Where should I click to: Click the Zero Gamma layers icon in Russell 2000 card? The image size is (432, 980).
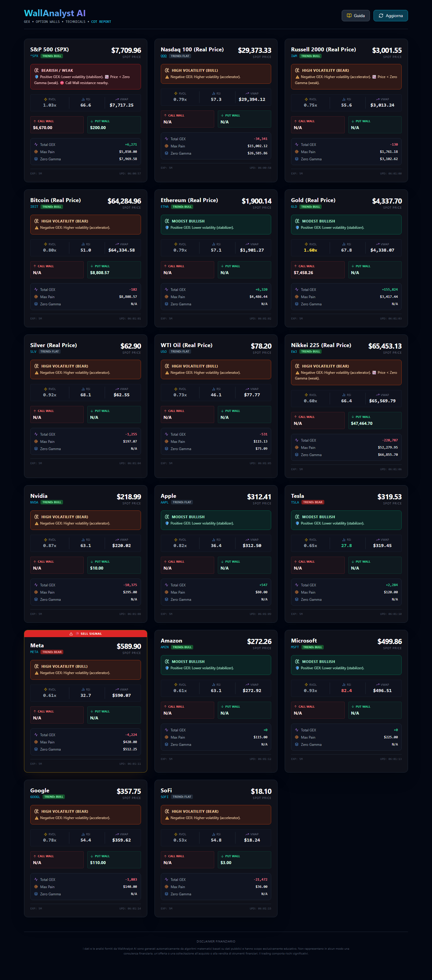click(x=297, y=159)
